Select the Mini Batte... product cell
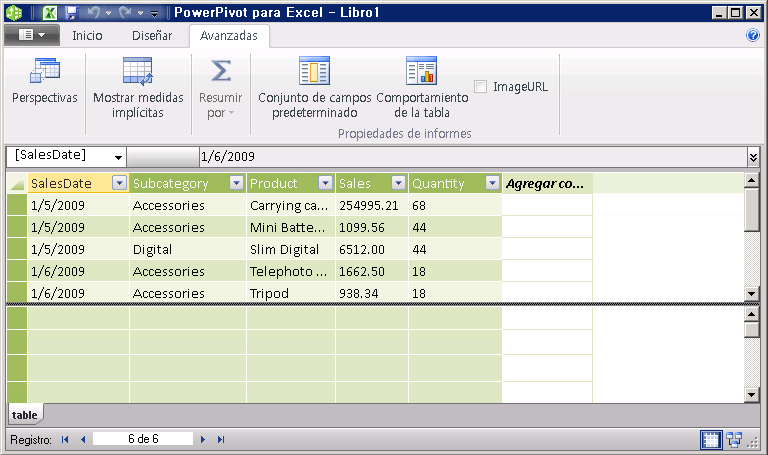Screen dimensions: 768x455 coord(291,227)
